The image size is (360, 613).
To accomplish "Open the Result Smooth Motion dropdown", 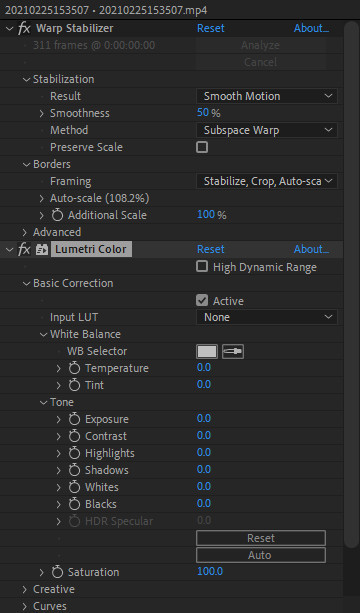I will click(267, 96).
